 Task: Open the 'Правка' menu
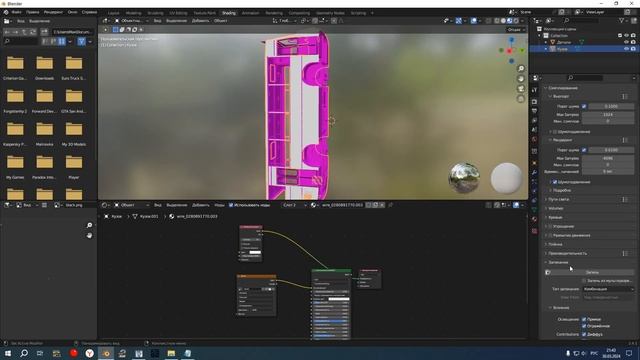[33, 12]
